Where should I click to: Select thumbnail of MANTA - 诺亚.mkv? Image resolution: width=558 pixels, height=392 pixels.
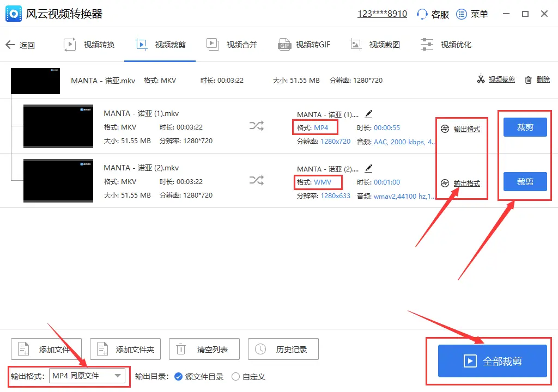pyautogui.click(x=35, y=81)
